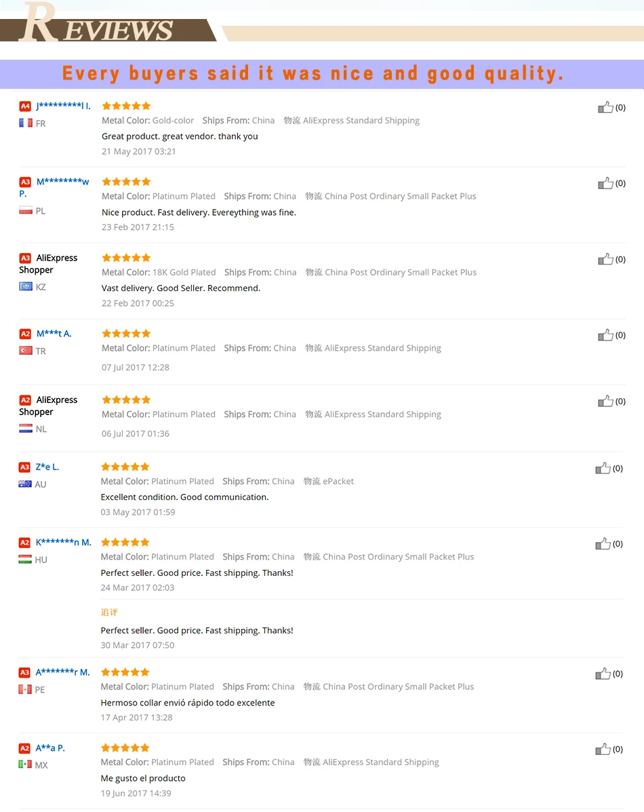Click thumbs-up icon on J********I I. review

coord(605,107)
